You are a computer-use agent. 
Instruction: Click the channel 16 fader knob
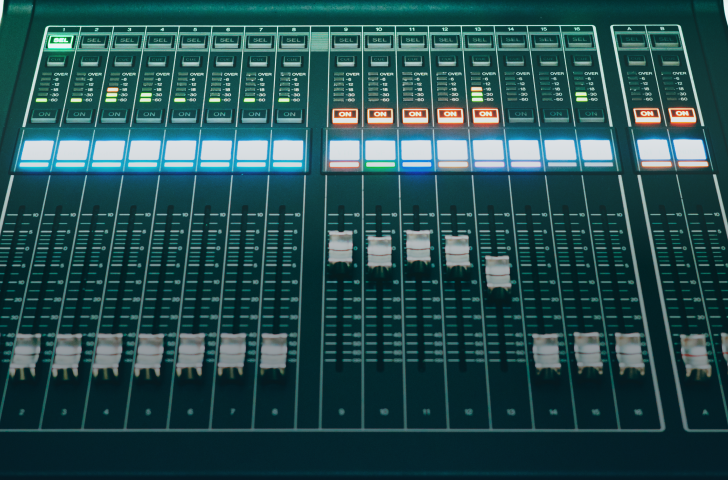(x=629, y=352)
